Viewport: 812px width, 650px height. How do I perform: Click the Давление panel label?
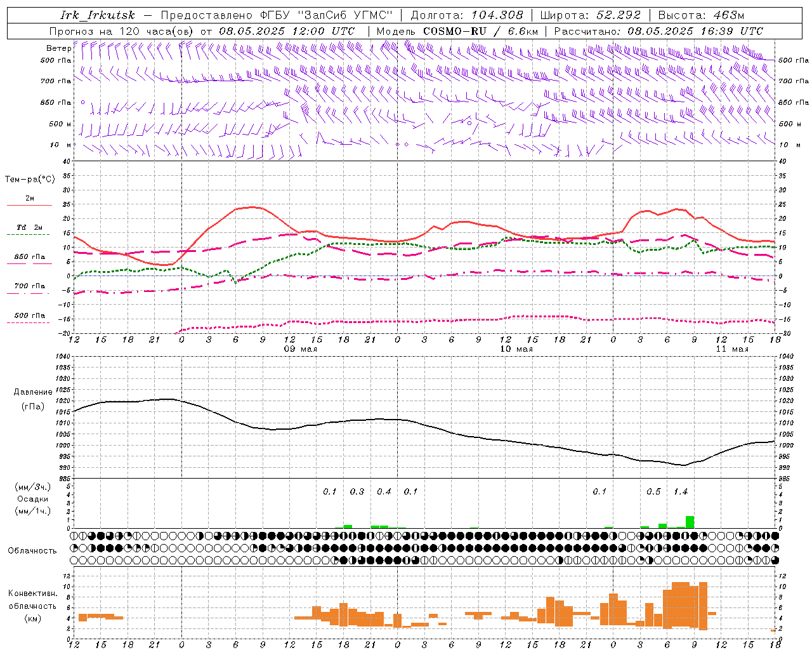tap(32, 392)
